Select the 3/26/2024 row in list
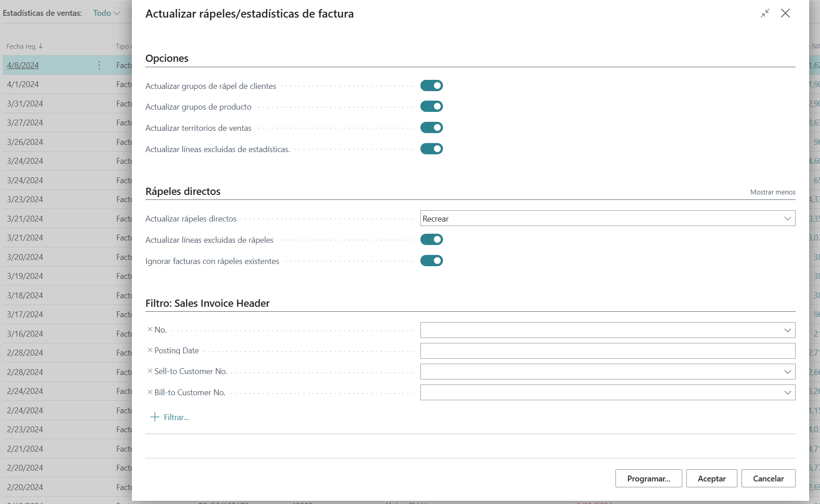Screen dimensions: 820x504 67,142
